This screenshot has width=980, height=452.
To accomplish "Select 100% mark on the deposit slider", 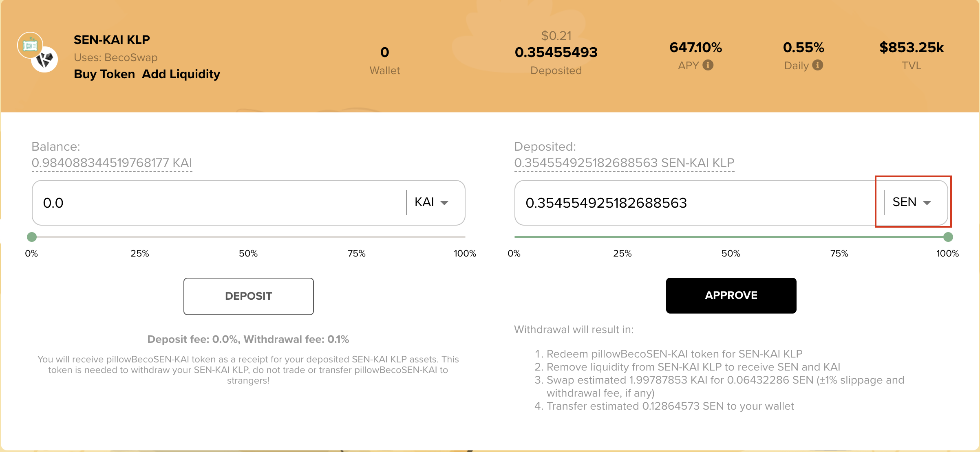I will pos(465,253).
